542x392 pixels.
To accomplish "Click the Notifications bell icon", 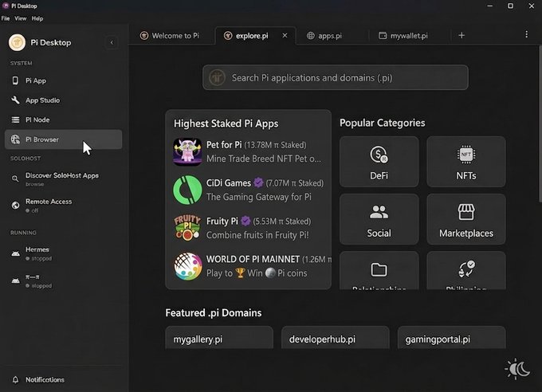I will point(15,379).
